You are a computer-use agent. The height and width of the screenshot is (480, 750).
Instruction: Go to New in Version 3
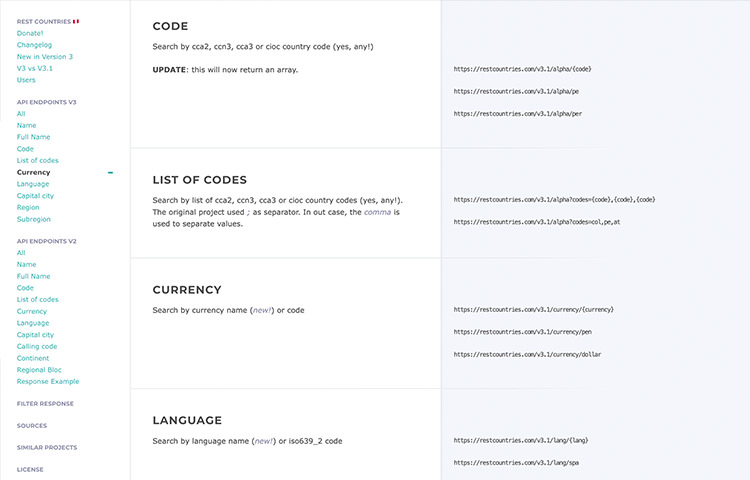pos(45,56)
